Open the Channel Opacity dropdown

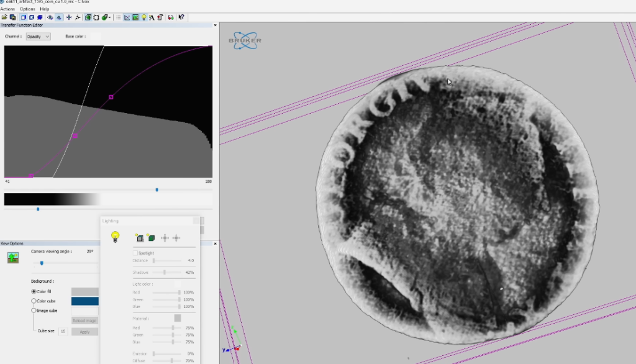tap(38, 37)
